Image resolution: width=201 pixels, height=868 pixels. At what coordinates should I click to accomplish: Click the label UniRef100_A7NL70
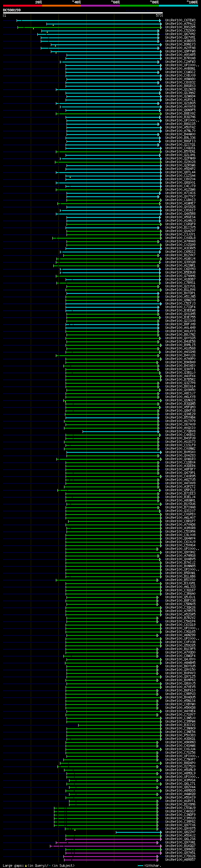[180, 131]
